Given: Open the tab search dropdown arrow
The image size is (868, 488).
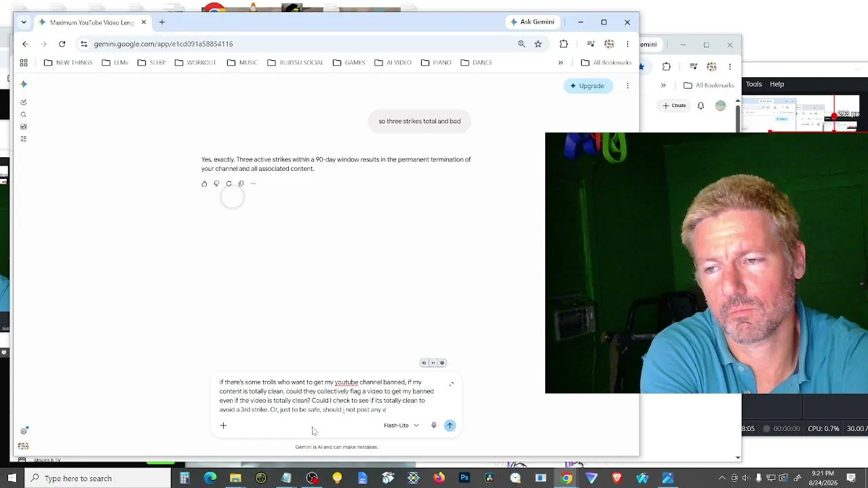Looking at the screenshot, I should [24, 22].
